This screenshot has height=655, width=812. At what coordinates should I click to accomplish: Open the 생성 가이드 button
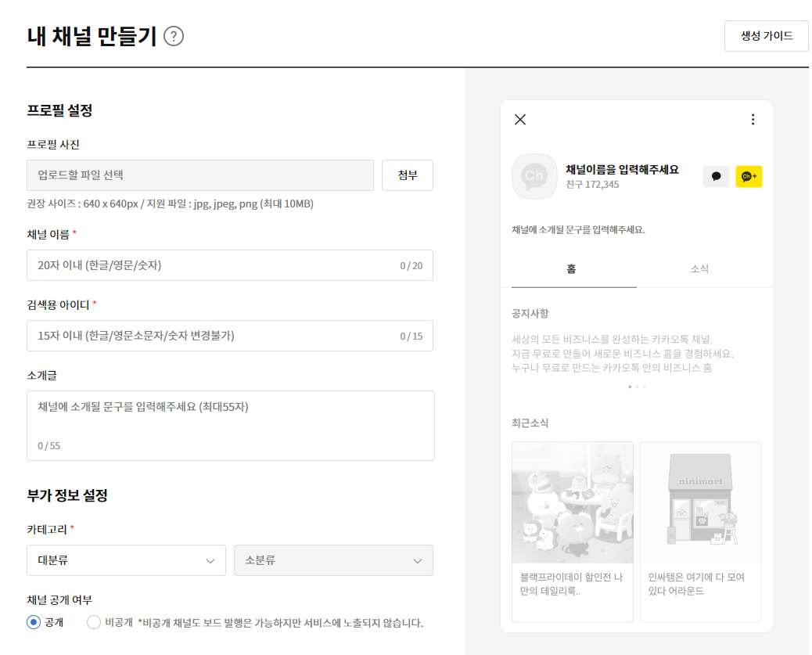(767, 36)
